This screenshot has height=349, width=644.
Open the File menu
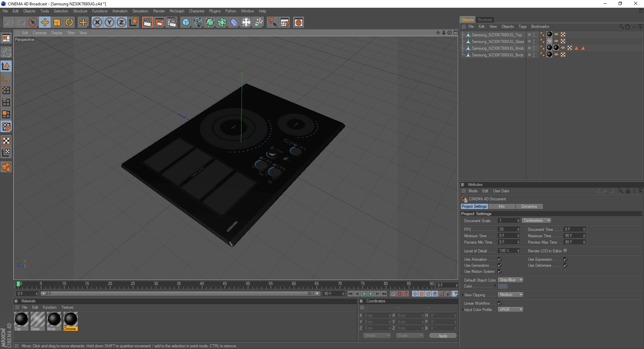click(5, 11)
